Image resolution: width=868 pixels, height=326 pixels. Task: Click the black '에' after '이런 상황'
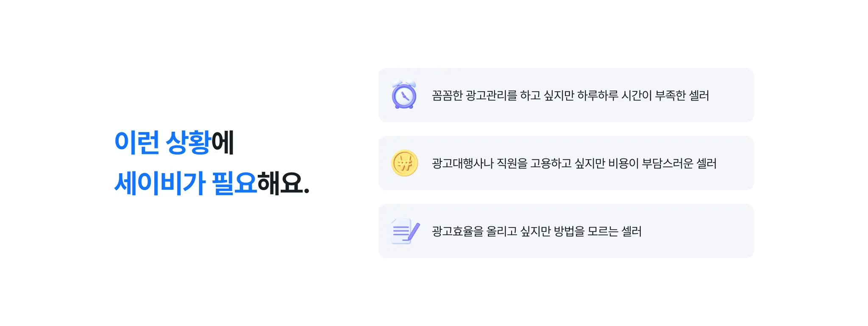[x=223, y=142]
